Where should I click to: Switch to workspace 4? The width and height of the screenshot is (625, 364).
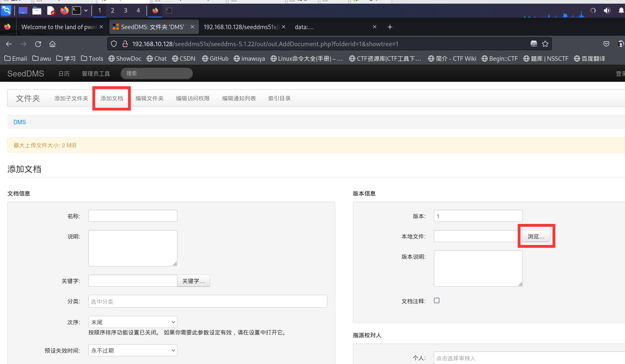(138, 11)
